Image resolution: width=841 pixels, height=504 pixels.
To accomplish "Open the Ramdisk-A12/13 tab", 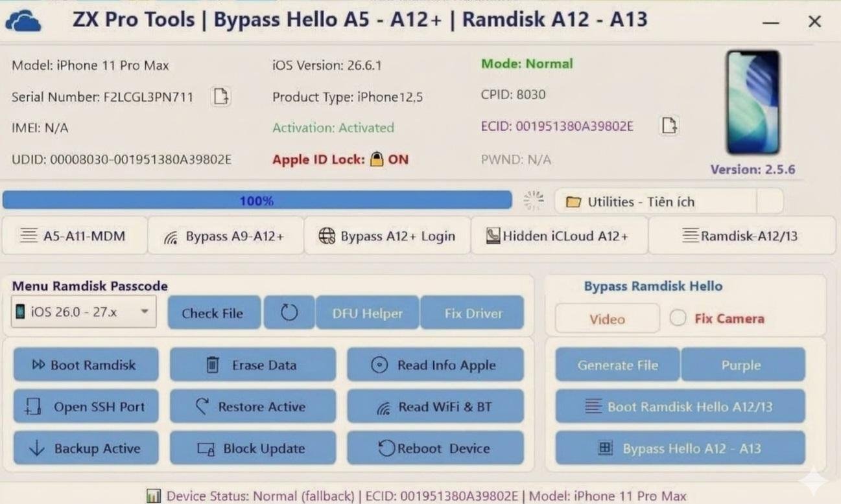I will pyautogui.click(x=742, y=236).
